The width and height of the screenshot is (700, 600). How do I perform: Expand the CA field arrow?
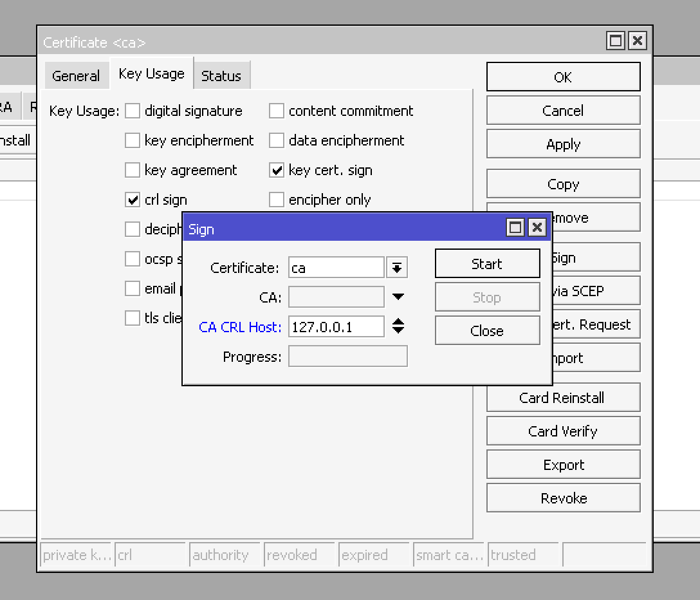coord(398,297)
